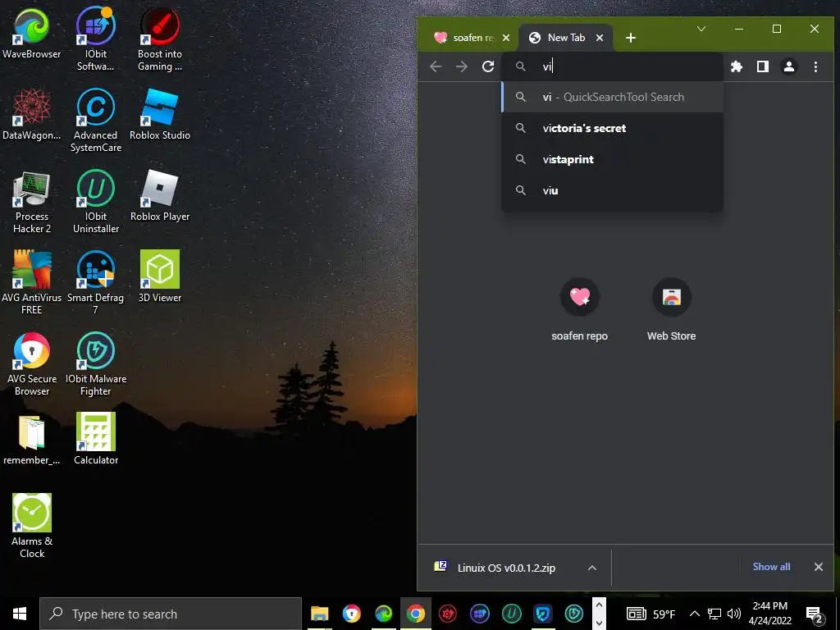
Task: Reload the page in Chrome
Action: pyautogui.click(x=488, y=66)
